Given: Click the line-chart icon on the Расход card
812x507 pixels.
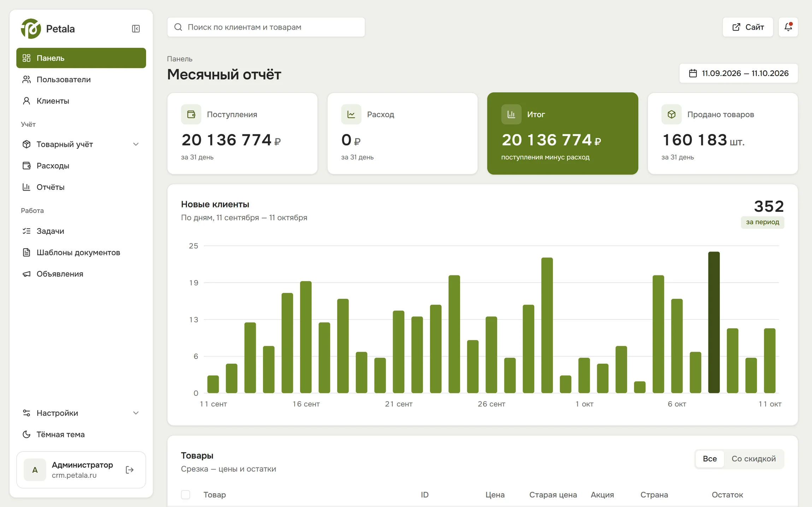Looking at the screenshot, I should tap(351, 114).
